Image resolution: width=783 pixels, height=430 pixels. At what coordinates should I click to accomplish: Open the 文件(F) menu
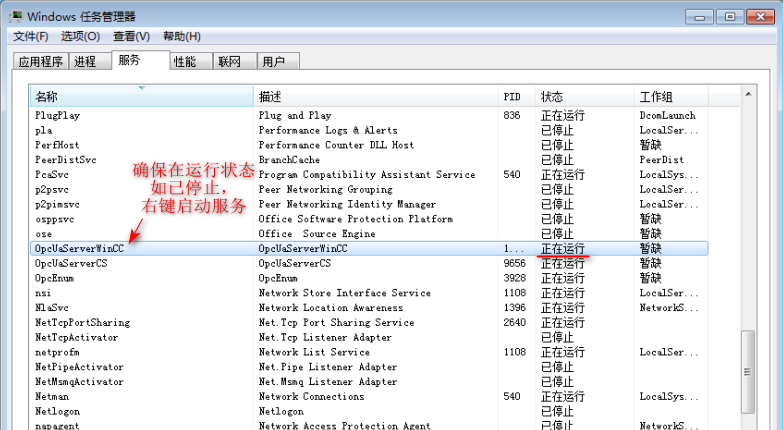pos(31,37)
